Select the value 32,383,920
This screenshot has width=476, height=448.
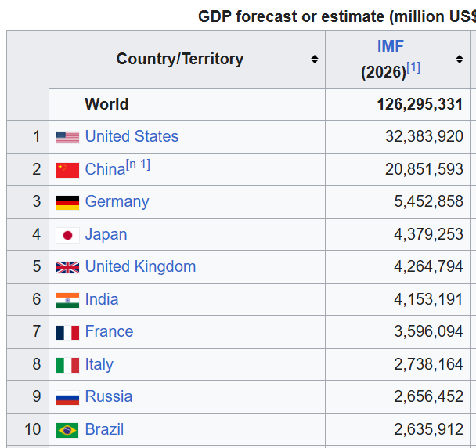(x=424, y=136)
